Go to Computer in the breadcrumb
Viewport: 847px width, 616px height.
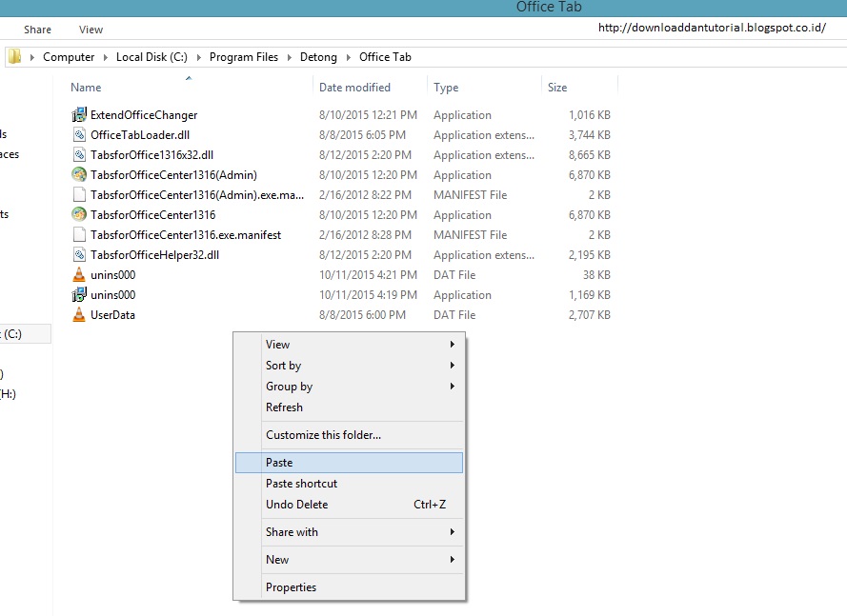[x=69, y=57]
